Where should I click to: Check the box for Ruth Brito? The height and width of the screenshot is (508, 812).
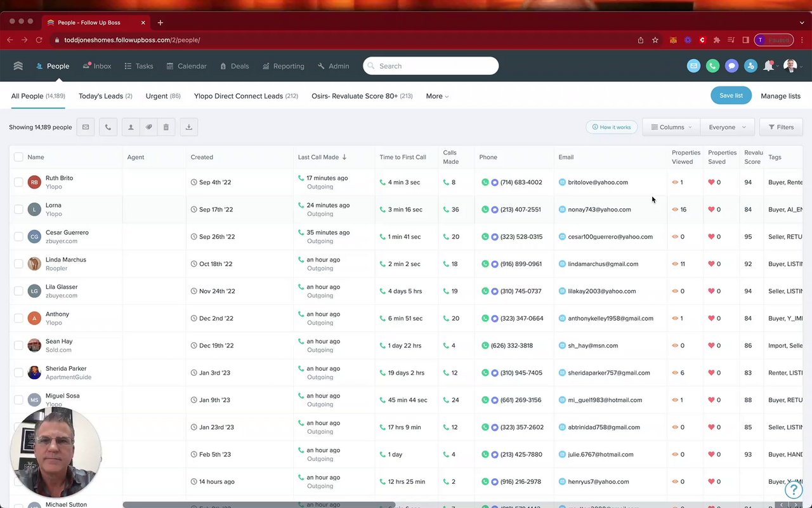[18, 182]
